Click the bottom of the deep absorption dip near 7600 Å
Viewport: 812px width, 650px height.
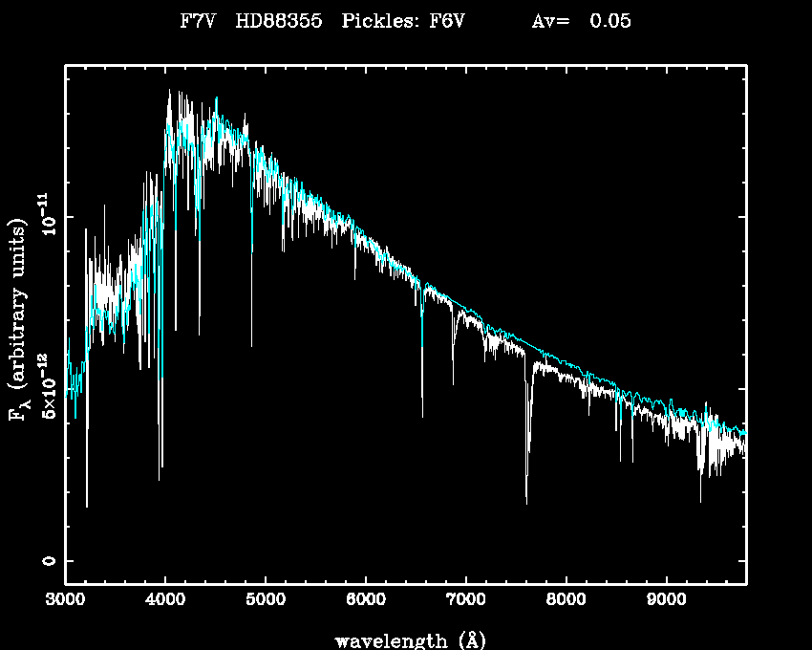tap(526, 502)
